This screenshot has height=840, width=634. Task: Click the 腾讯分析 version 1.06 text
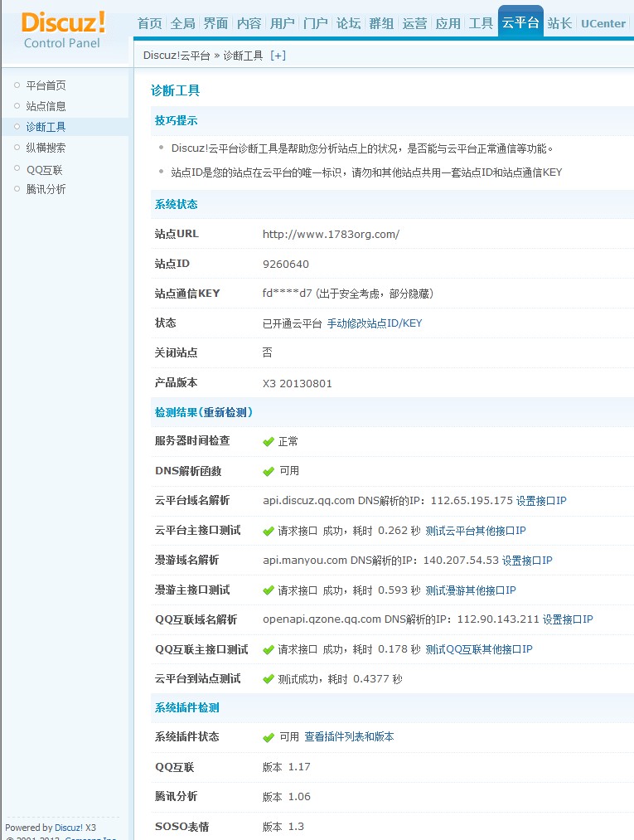tap(287, 797)
